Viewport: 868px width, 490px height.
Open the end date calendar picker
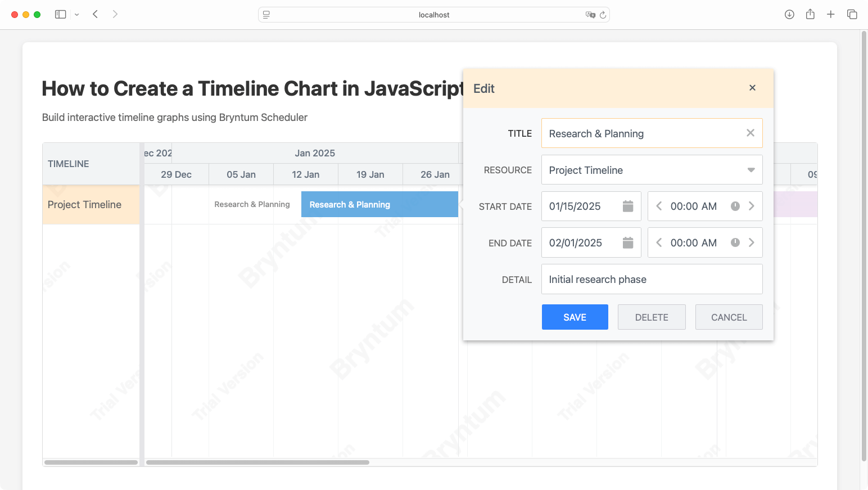click(x=628, y=243)
